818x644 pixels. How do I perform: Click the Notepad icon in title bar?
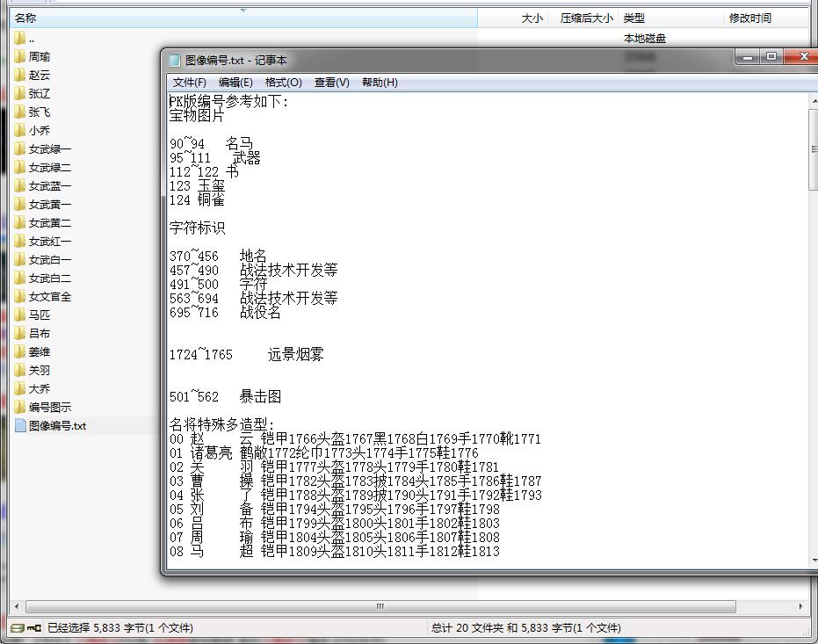click(x=174, y=60)
